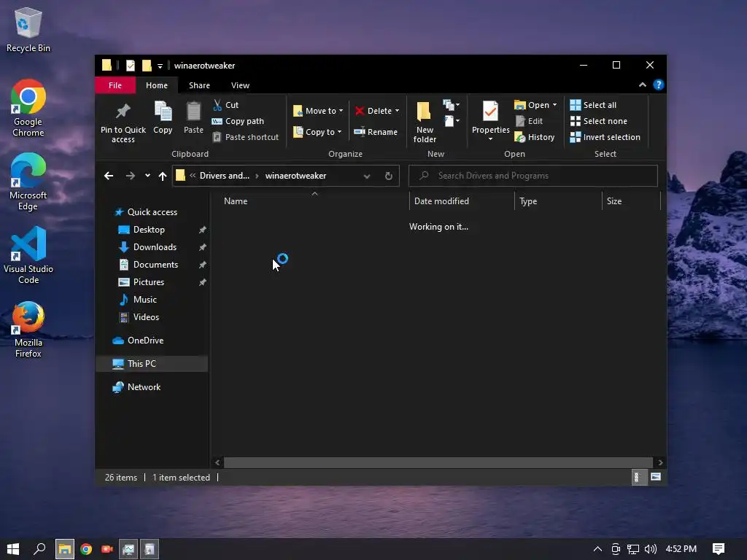Open Action Center notifications
This screenshot has height=560, width=747.
719,549
